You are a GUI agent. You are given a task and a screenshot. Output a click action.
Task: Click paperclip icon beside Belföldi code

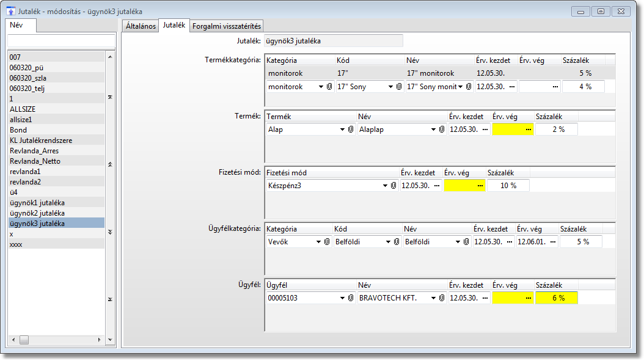(397, 242)
